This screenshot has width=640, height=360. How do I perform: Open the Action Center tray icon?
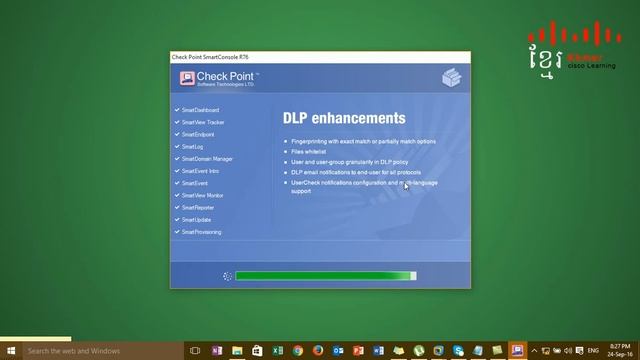[579, 351]
